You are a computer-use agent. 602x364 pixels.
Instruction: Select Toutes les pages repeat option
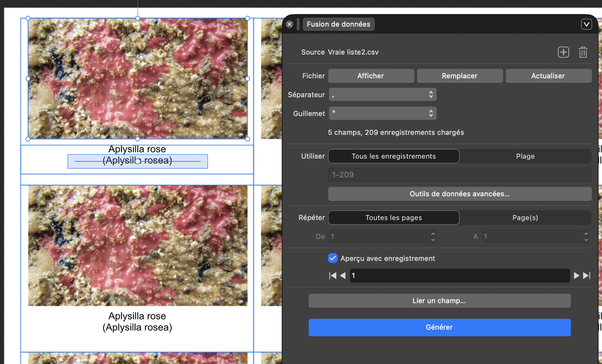[394, 217]
